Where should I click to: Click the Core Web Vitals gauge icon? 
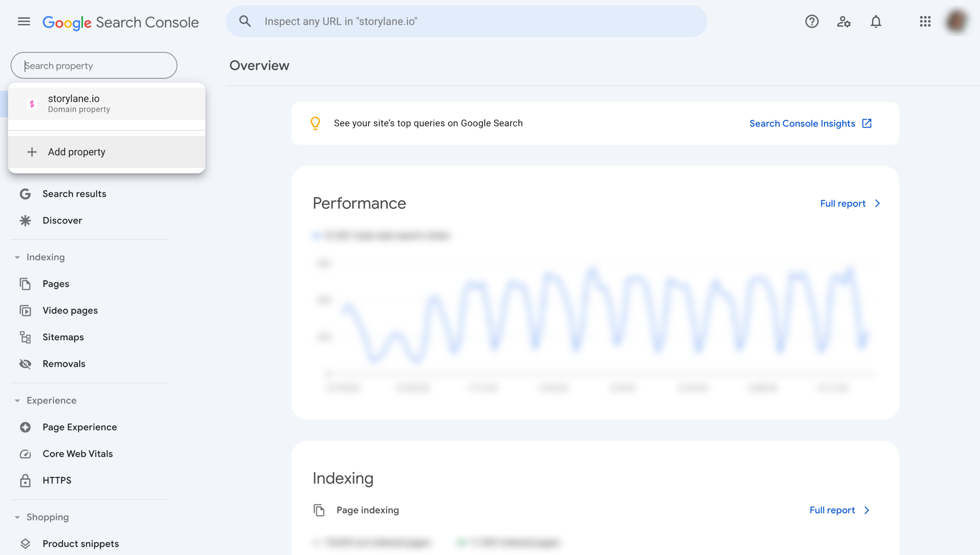click(x=25, y=454)
